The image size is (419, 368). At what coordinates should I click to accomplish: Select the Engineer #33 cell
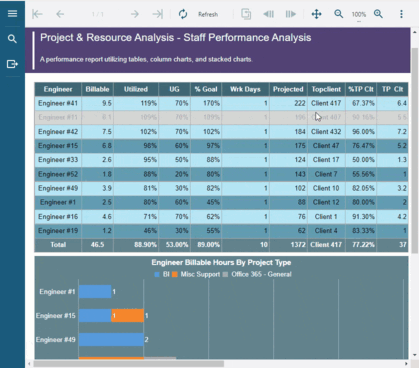point(58,160)
